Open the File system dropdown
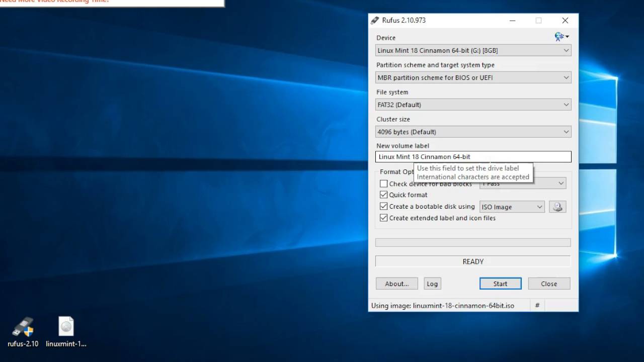Screen dimensions: 644x362 point(473,105)
